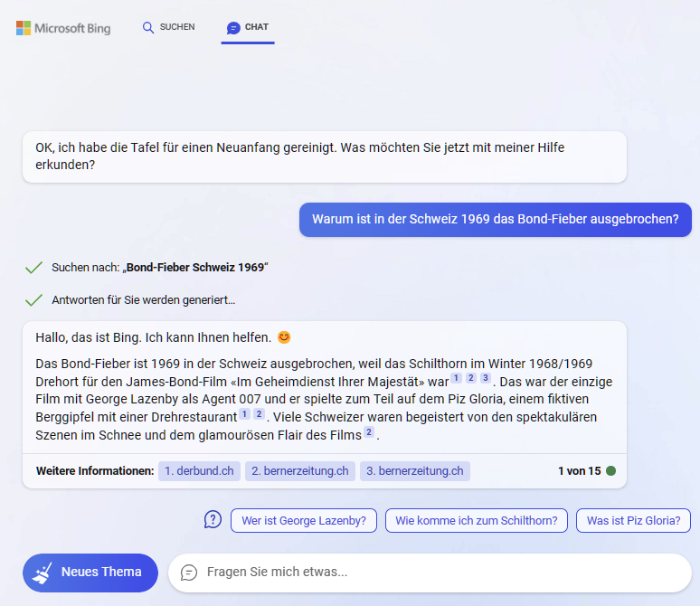Click green checkmark beside 'Antworten für Sie'

pyautogui.click(x=34, y=300)
